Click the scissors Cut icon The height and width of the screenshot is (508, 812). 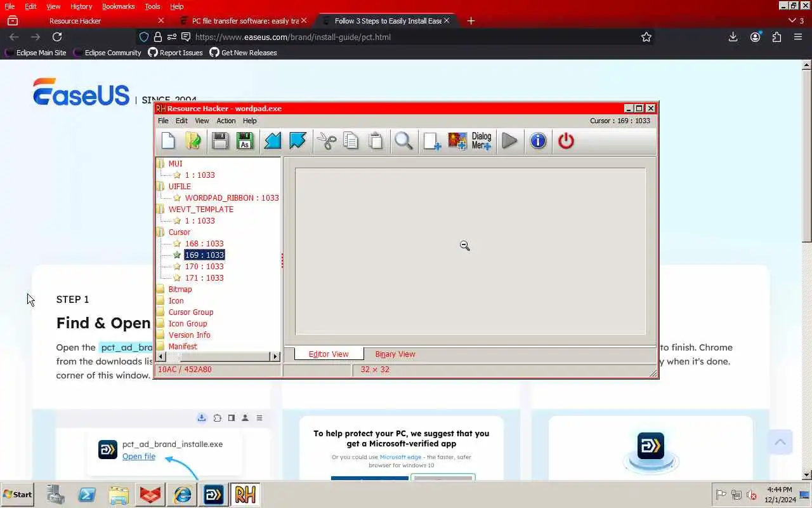[x=327, y=141]
